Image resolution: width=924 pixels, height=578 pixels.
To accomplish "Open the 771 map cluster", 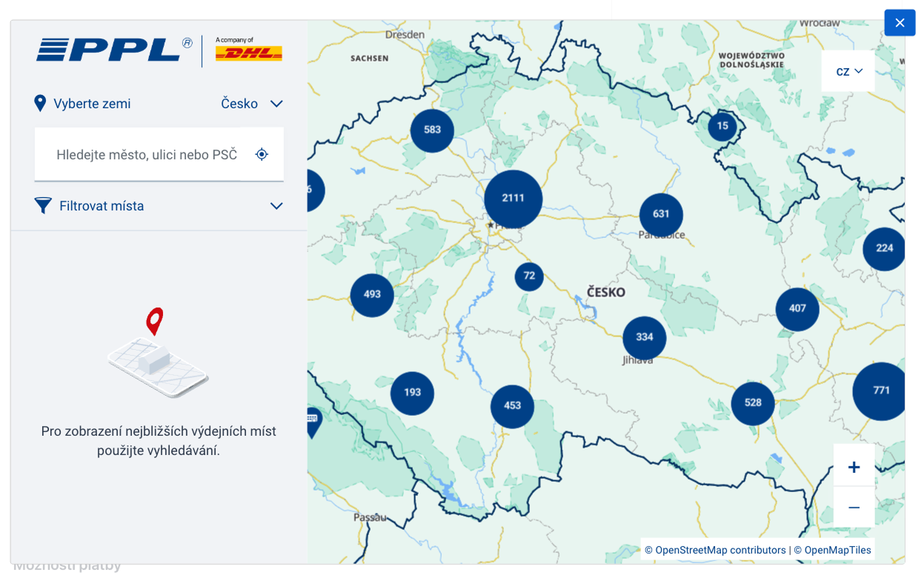I will coord(880,391).
